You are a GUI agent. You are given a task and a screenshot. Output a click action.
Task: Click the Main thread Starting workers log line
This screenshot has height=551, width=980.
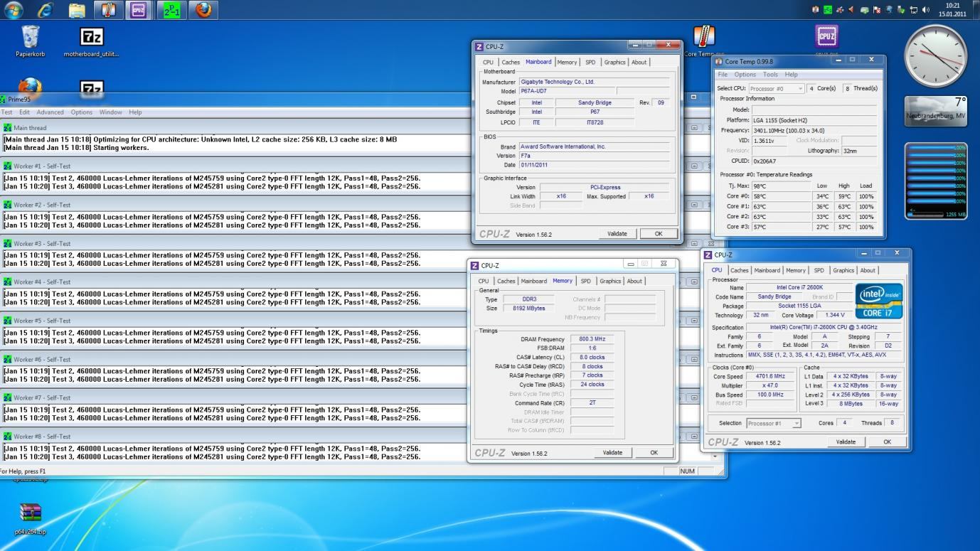coord(76,148)
